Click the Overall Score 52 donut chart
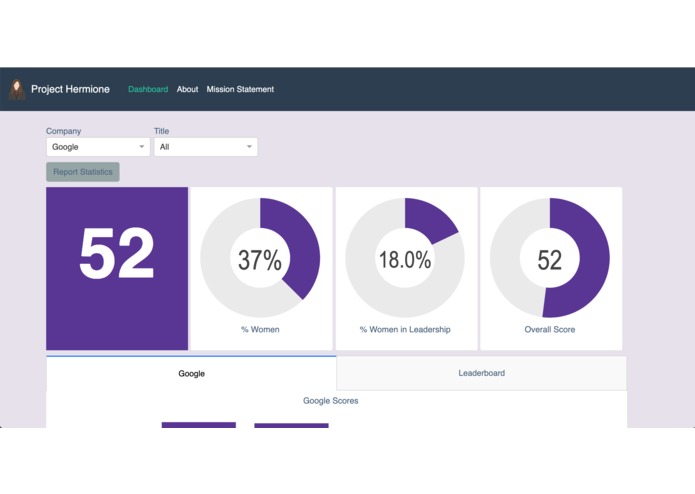This screenshot has width=695, height=494. (x=550, y=258)
